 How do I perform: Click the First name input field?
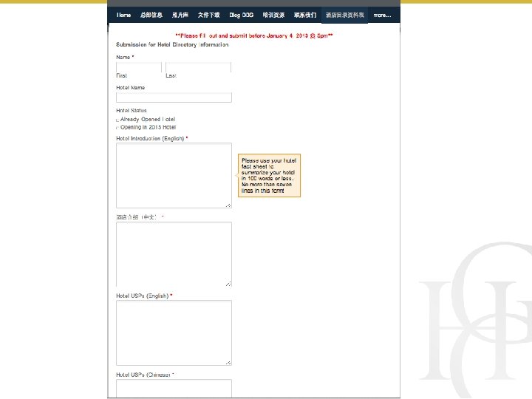tap(139, 67)
